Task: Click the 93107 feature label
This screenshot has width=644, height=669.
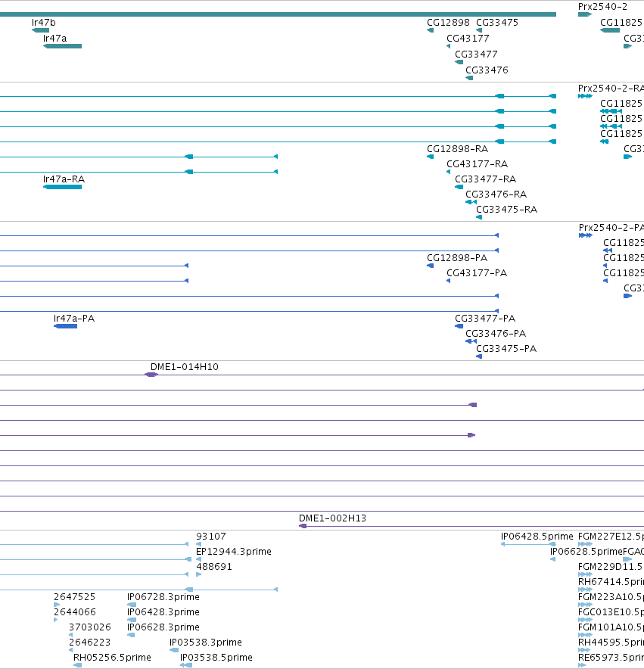Action: 211,537
